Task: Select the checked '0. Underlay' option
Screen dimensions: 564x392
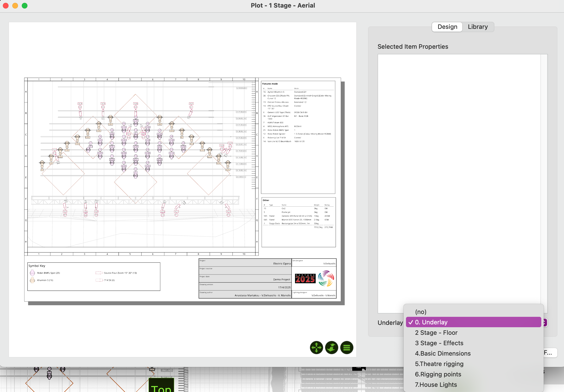Action: [473, 322]
